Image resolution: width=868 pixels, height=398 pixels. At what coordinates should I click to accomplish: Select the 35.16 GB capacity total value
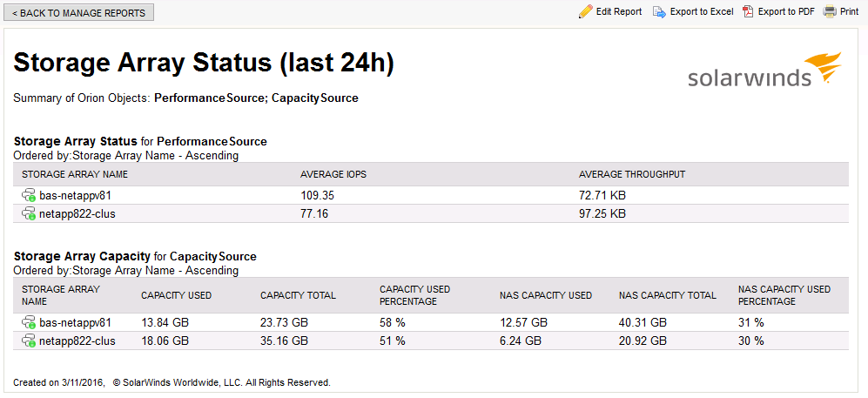[x=284, y=341]
